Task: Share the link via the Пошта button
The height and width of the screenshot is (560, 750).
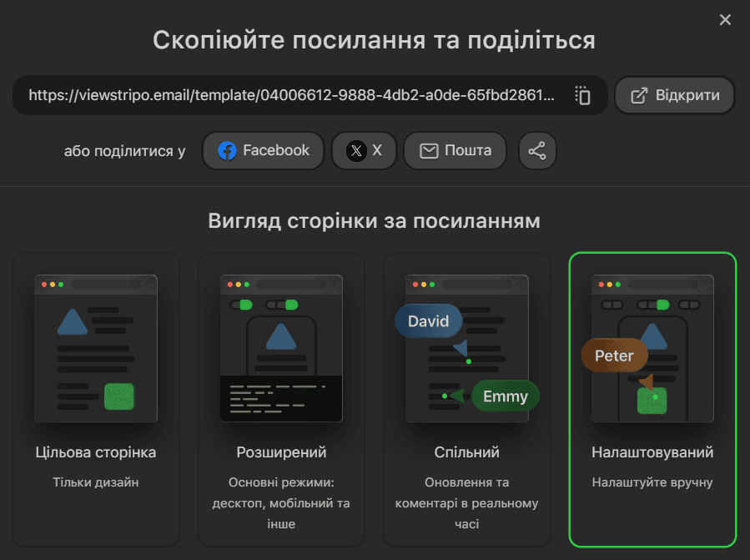Action: [455, 150]
